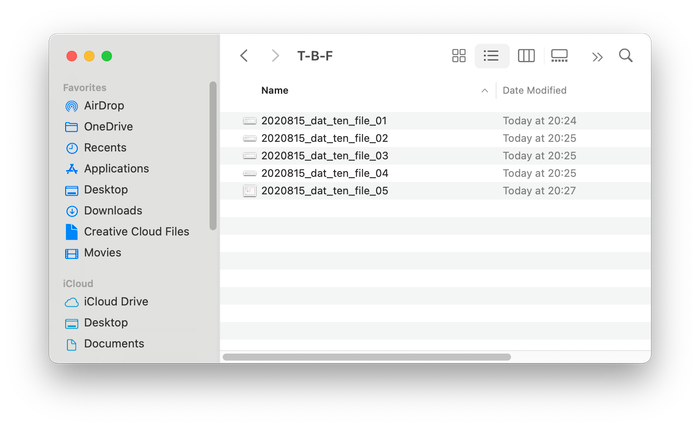Sort by Date Modified column header
Viewport: 700px width, 428px height.
tap(534, 91)
